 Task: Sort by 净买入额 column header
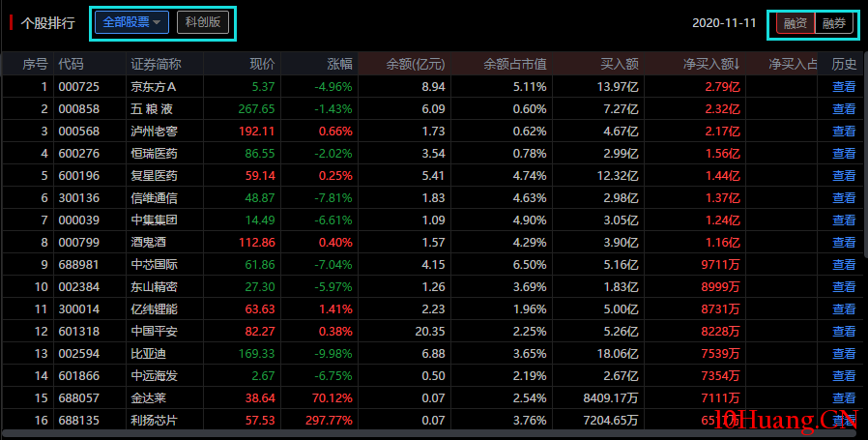[711, 64]
